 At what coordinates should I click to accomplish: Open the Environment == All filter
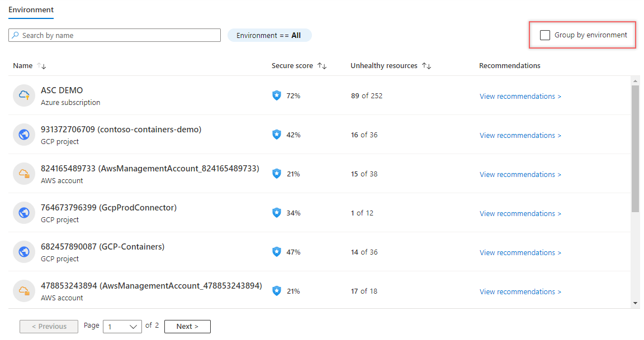point(269,35)
